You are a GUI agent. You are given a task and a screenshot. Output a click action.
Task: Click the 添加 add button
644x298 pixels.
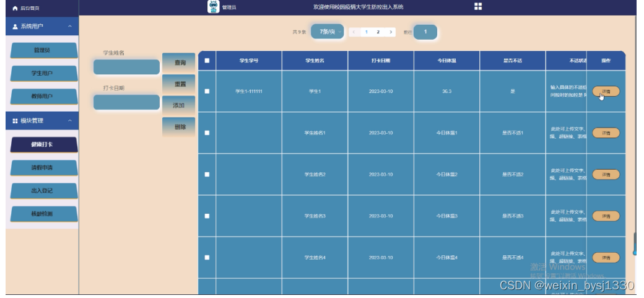pyautogui.click(x=179, y=106)
